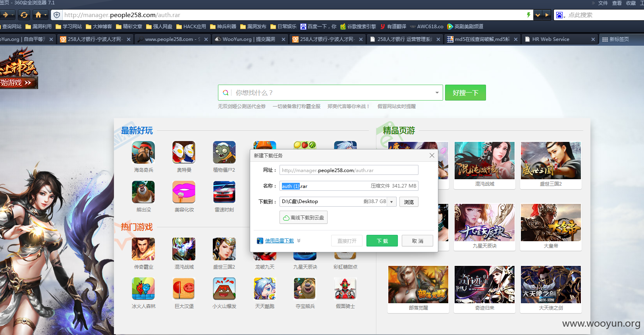
Task: Click the 取消 button in download dialog
Action: tap(417, 241)
